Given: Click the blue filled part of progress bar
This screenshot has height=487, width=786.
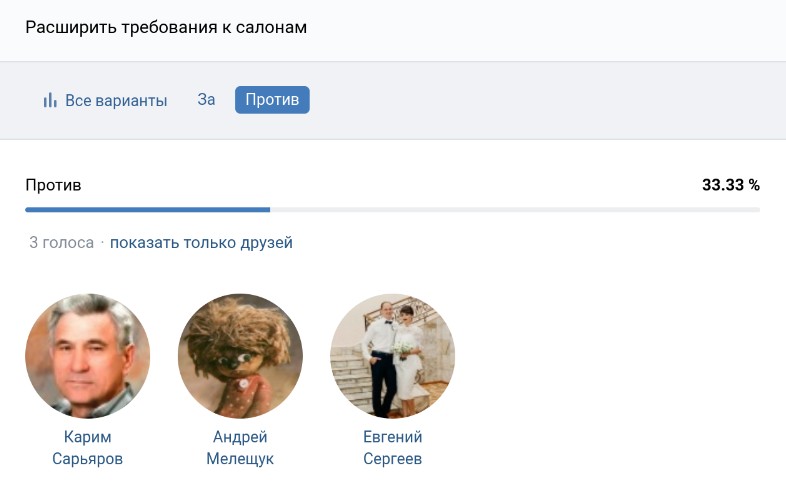Looking at the screenshot, I should tap(147, 210).
